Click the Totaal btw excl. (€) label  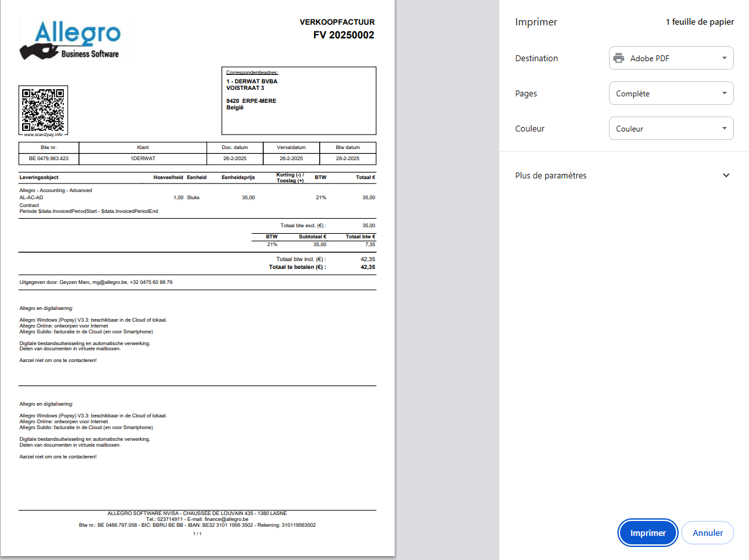[x=303, y=226]
